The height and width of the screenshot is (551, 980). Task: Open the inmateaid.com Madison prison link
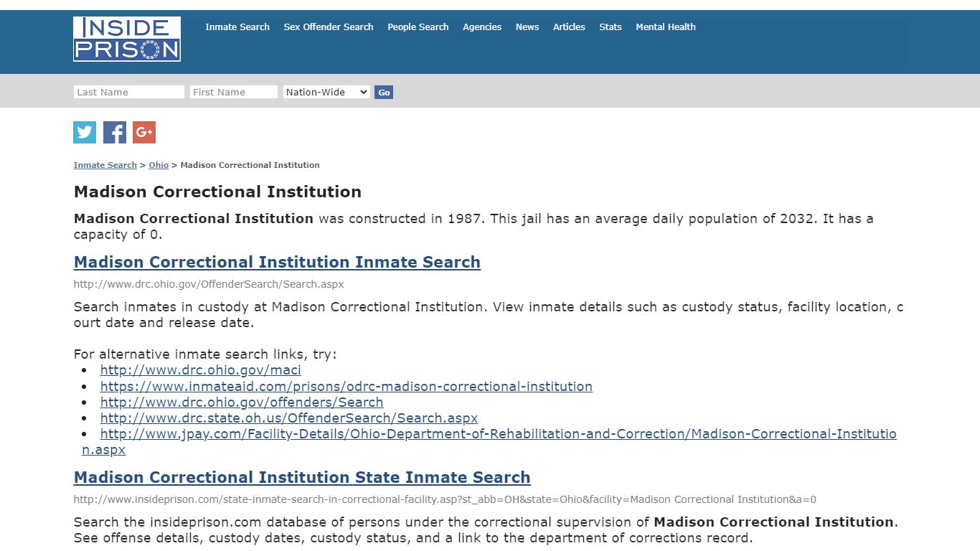click(x=347, y=386)
